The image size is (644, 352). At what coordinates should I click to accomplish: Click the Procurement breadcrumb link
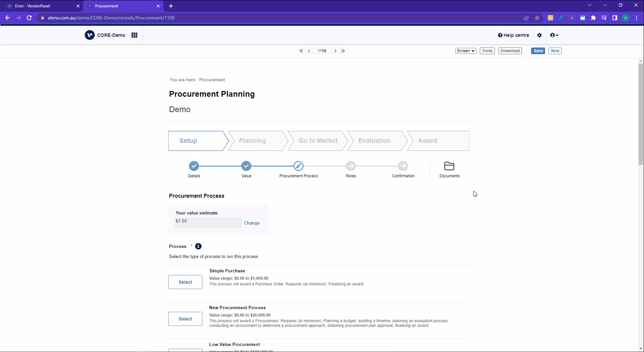[212, 80]
